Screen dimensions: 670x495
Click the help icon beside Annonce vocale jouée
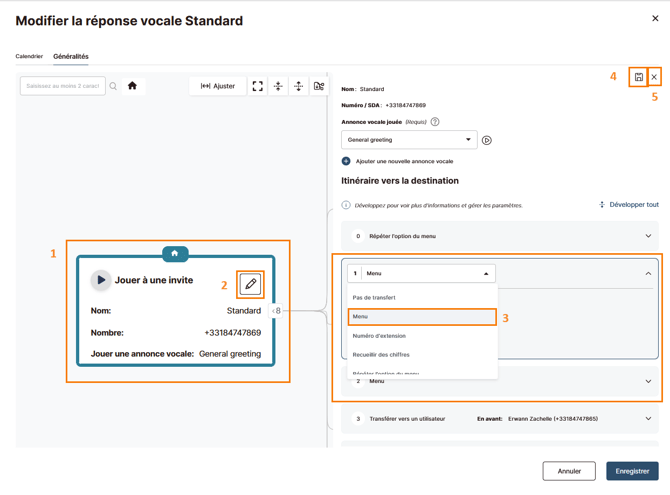tap(435, 122)
